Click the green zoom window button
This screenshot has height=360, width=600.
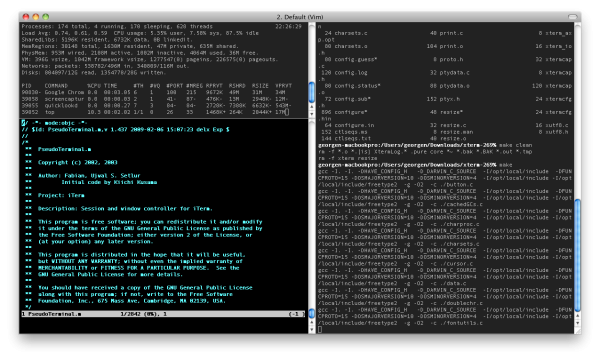point(46,16)
